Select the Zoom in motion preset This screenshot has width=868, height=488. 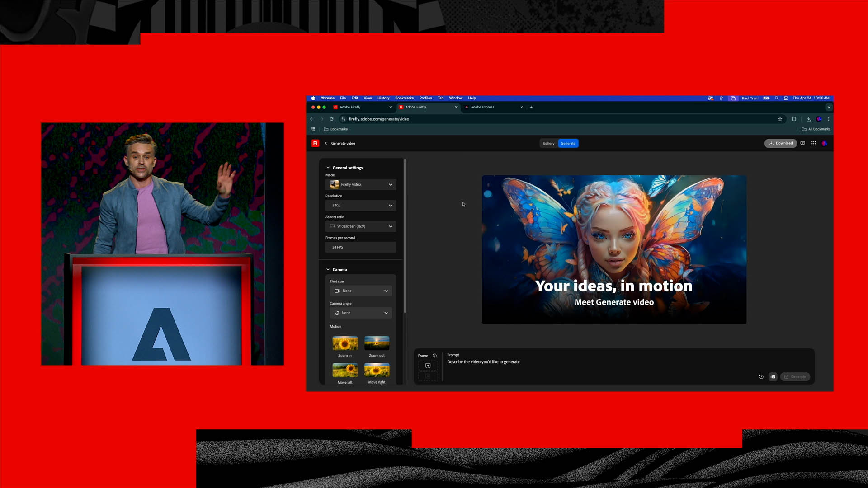[344, 343]
